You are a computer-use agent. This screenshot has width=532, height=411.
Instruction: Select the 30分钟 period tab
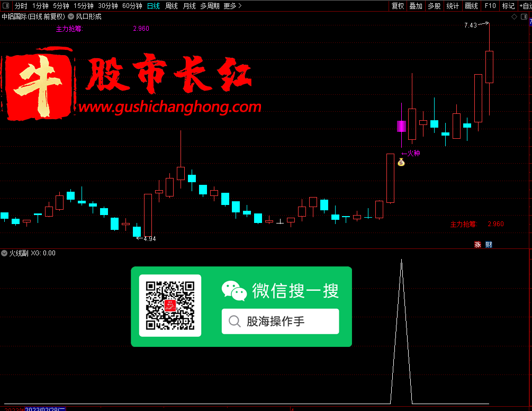coord(108,6)
